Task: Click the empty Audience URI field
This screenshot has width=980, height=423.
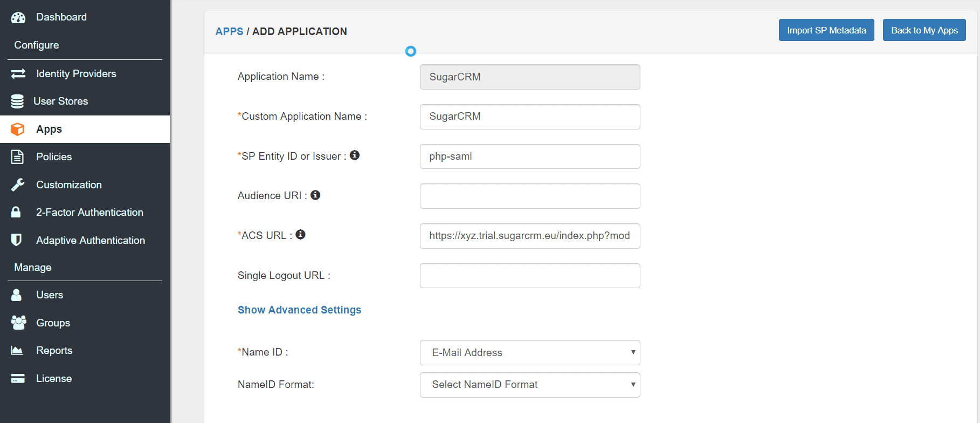Action: [x=530, y=196]
